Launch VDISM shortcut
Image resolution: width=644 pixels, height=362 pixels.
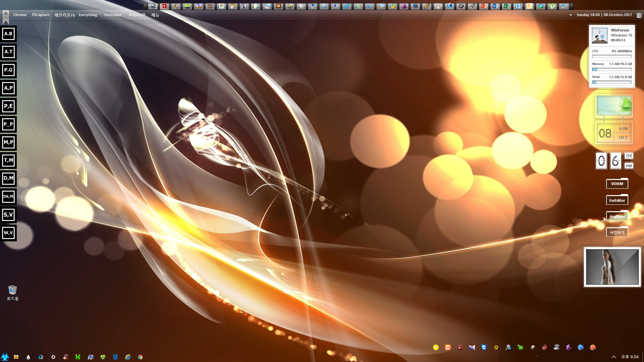pyautogui.click(x=617, y=184)
